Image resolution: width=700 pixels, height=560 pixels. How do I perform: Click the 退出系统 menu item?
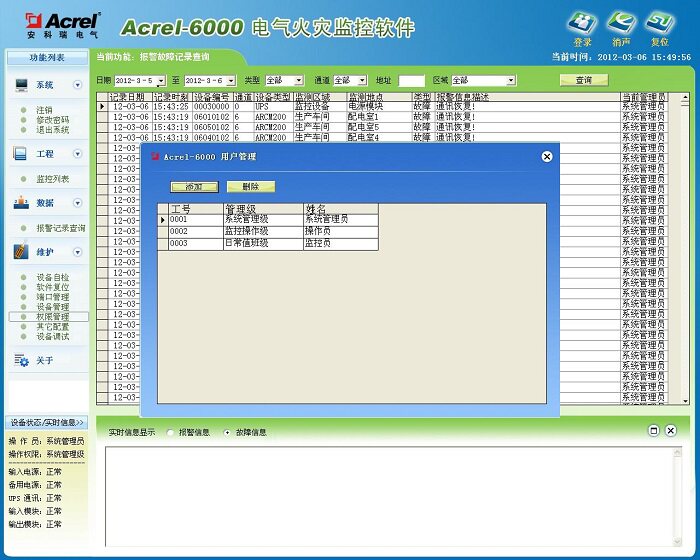(53, 130)
